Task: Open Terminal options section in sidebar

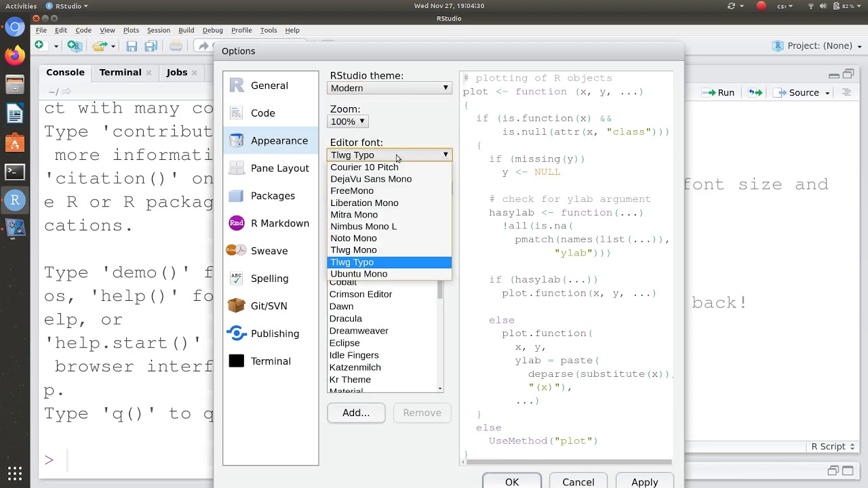Action: pos(271,361)
